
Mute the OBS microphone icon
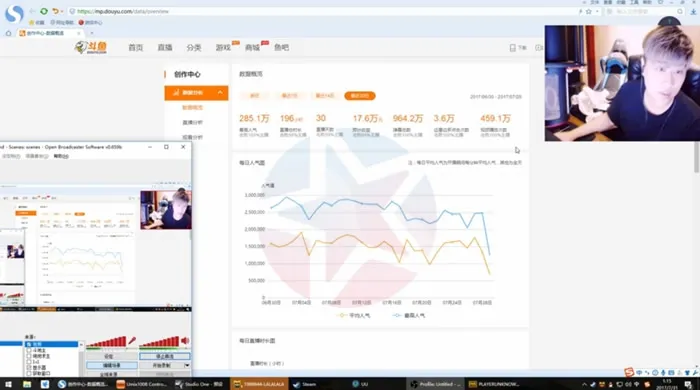coord(132,341)
